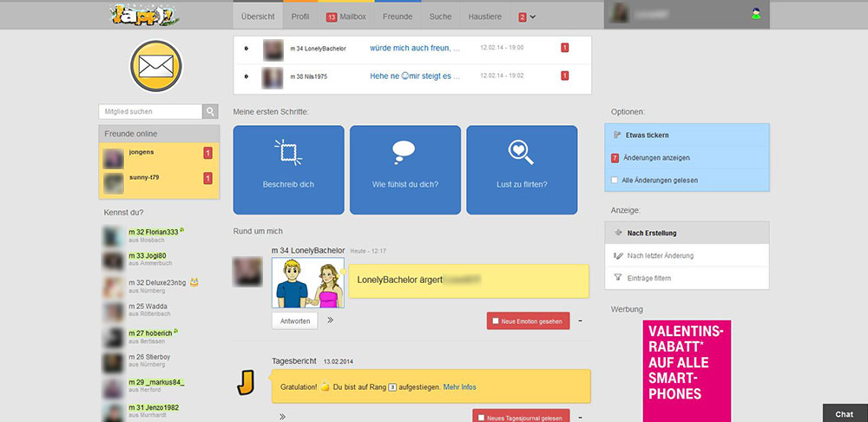The width and height of the screenshot is (868, 422).
Task: Open the Wie fühlst du dich speech bubble tile
Action: 404,169
